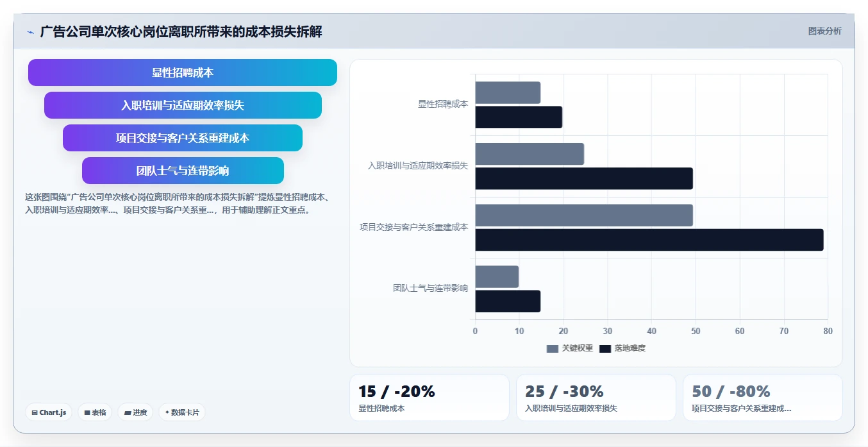Click the 落地难度 bar for 项目交接与客户关系重建成本
This screenshot has height=447, width=868.
coord(649,240)
